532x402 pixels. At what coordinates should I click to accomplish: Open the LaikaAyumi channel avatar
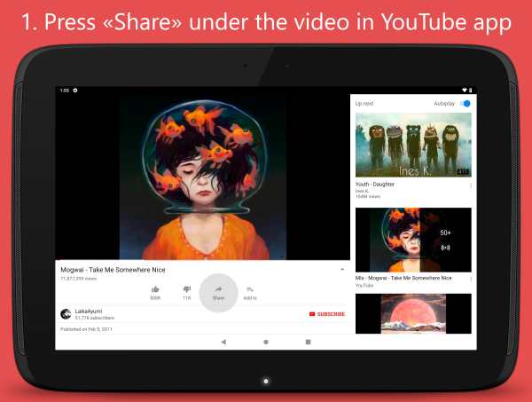[66, 314]
